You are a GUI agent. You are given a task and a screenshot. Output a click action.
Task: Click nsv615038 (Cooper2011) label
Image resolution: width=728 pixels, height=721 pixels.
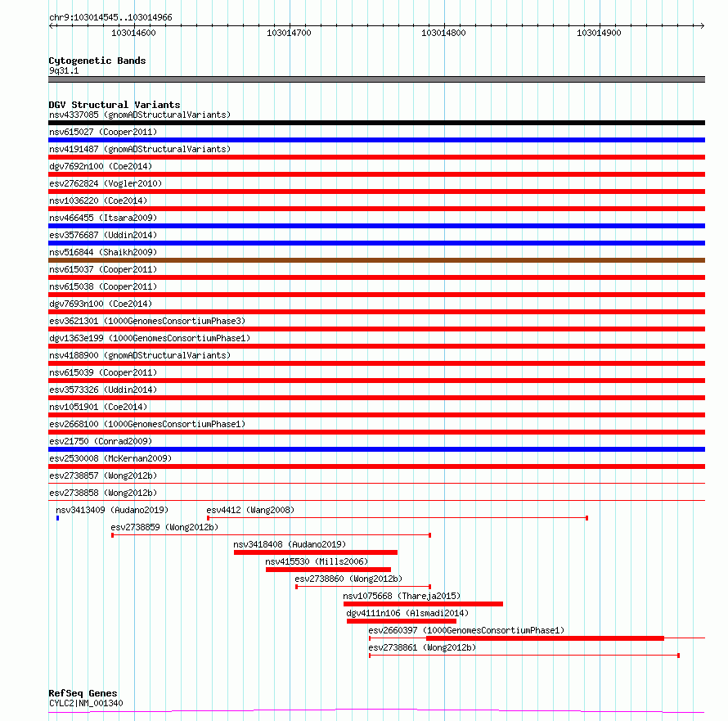click(103, 286)
